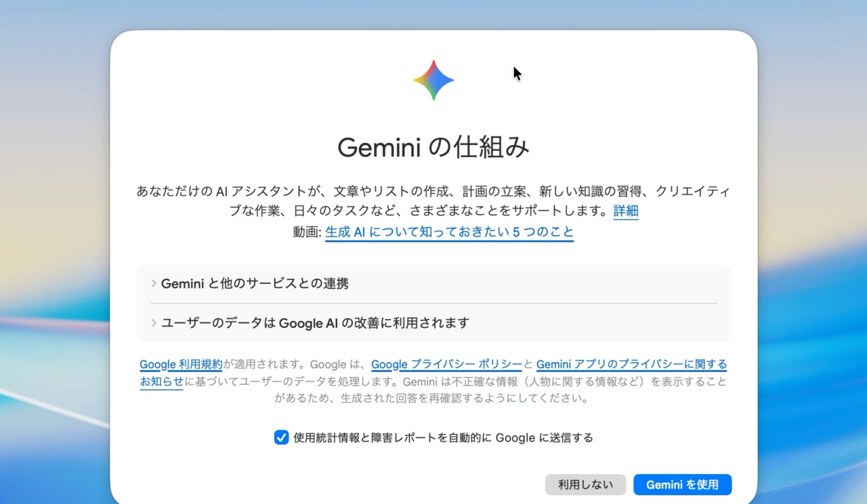Uncheck the usage statistics and crash reports checkbox
The width and height of the screenshot is (867, 504).
281,438
